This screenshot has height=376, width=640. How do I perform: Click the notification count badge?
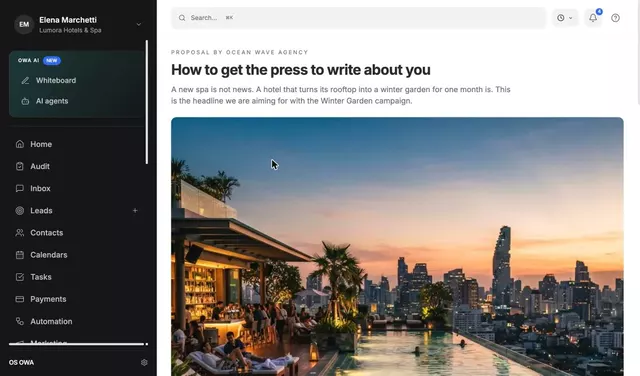pyautogui.click(x=599, y=11)
